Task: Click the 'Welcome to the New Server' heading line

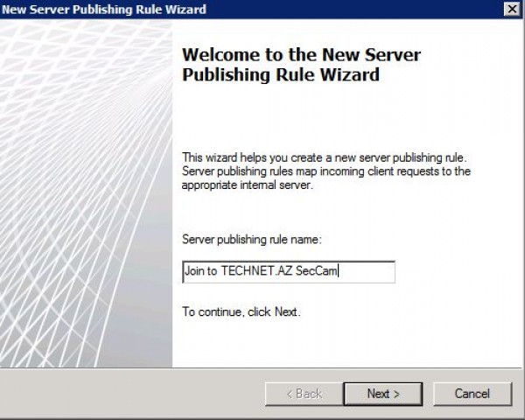Action: (x=301, y=55)
